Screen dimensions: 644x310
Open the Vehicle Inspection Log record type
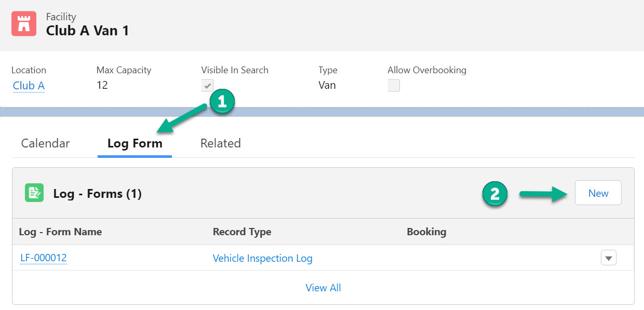[262, 258]
